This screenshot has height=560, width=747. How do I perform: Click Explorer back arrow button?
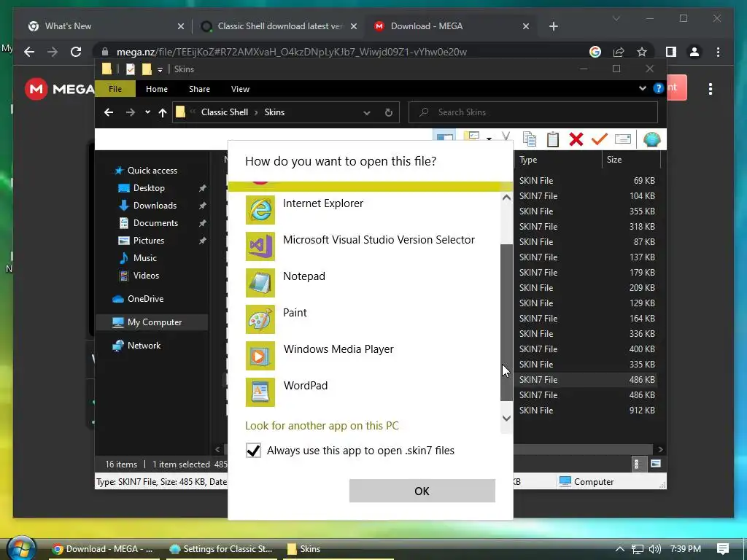[x=109, y=112]
